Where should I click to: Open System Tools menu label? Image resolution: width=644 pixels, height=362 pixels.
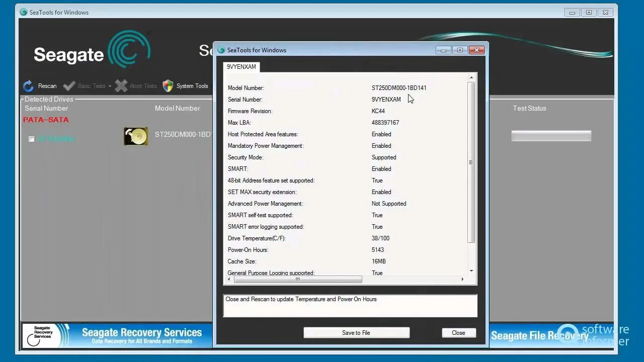192,86
